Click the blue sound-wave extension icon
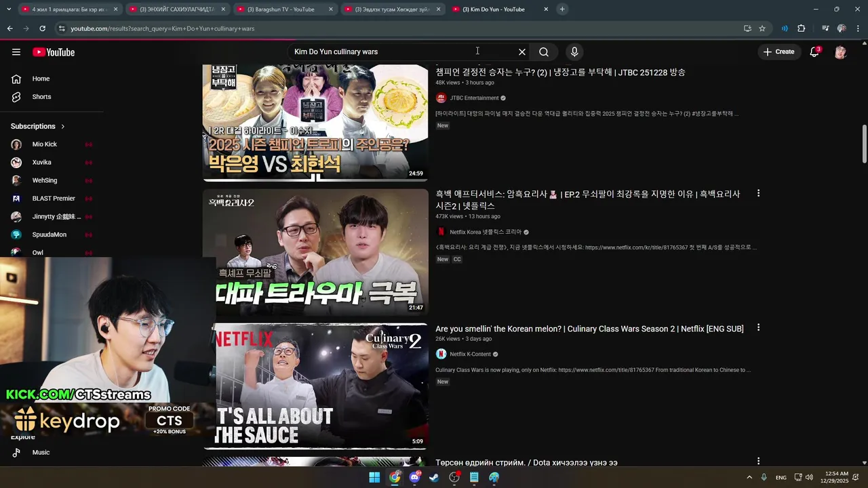 [x=785, y=28]
